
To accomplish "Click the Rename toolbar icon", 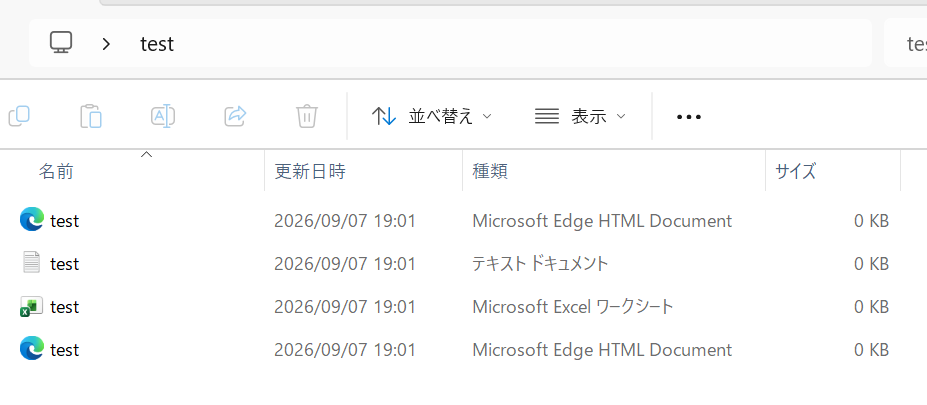I will coord(163,116).
